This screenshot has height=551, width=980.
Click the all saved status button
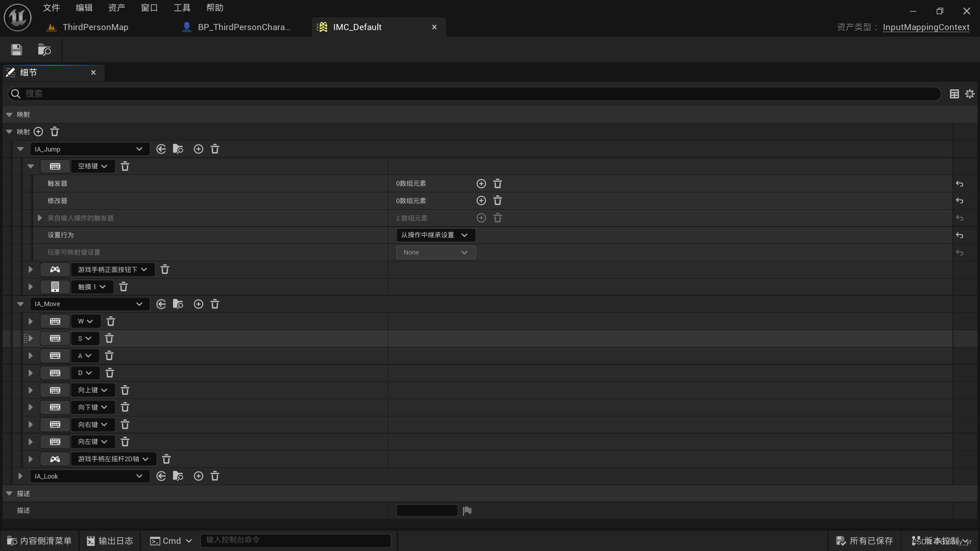[864, 541]
